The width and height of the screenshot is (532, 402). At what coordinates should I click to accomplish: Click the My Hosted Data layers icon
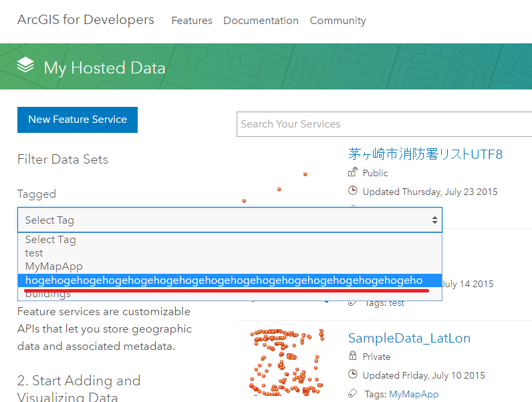tap(25, 65)
